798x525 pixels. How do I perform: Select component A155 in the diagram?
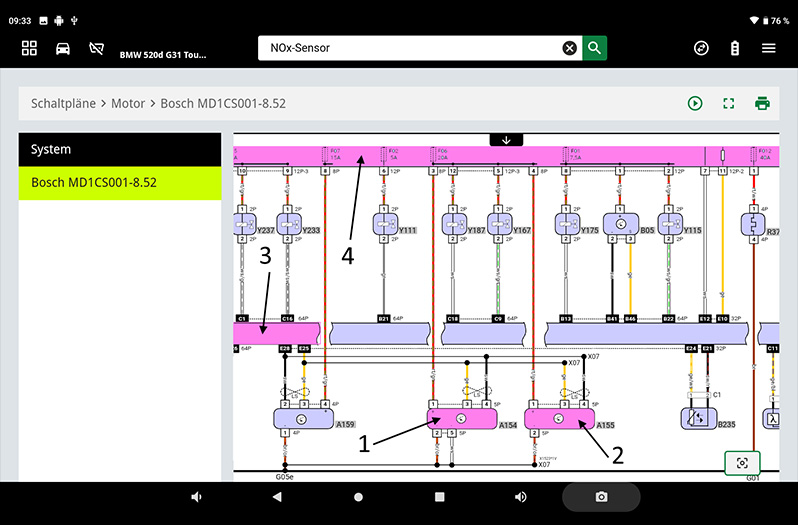[x=558, y=418]
